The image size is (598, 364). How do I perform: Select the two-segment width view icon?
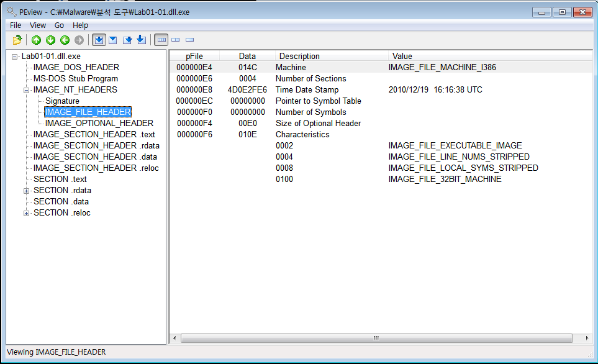pos(176,40)
